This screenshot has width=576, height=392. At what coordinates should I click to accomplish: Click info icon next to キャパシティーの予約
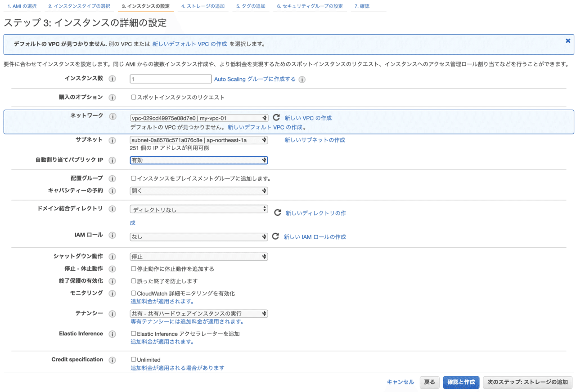(112, 191)
